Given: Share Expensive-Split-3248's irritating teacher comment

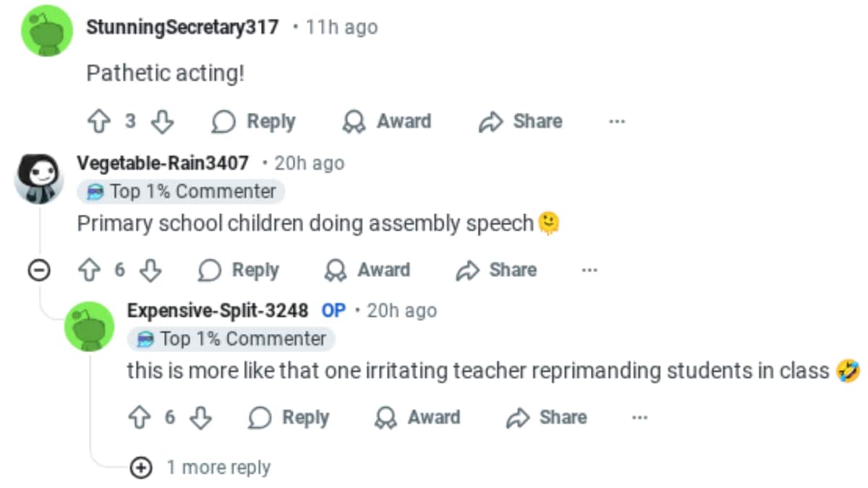Looking at the screenshot, I should coord(547,418).
